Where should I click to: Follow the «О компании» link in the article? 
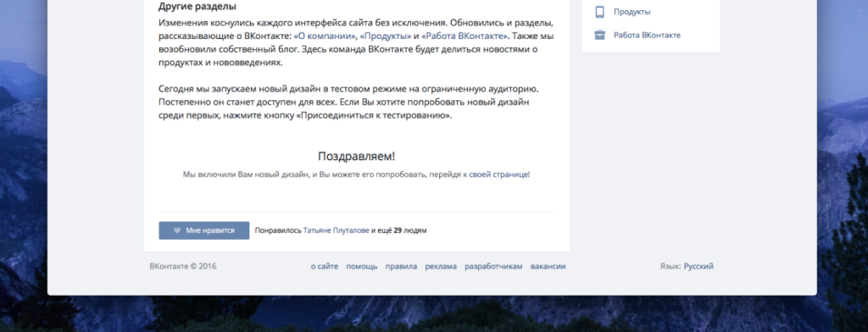point(325,36)
